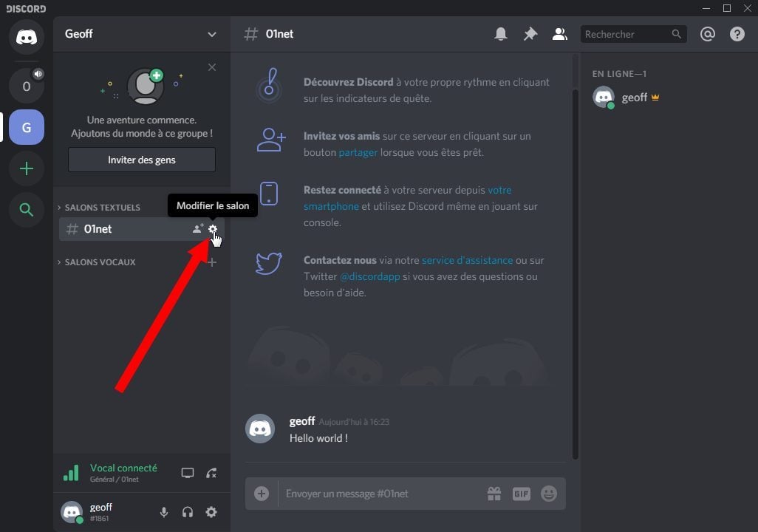Image resolution: width=758 pixels, height=532 pixels.
Task: Open notification settings bell icon
Action: (501, 34)
